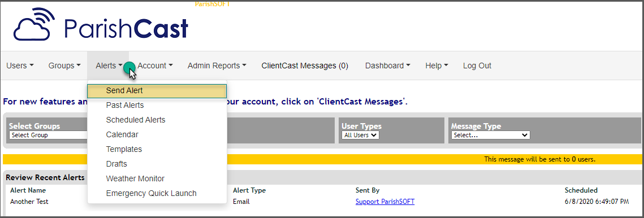
Task: Open the Message Type select box
Action: coord(490,135)
